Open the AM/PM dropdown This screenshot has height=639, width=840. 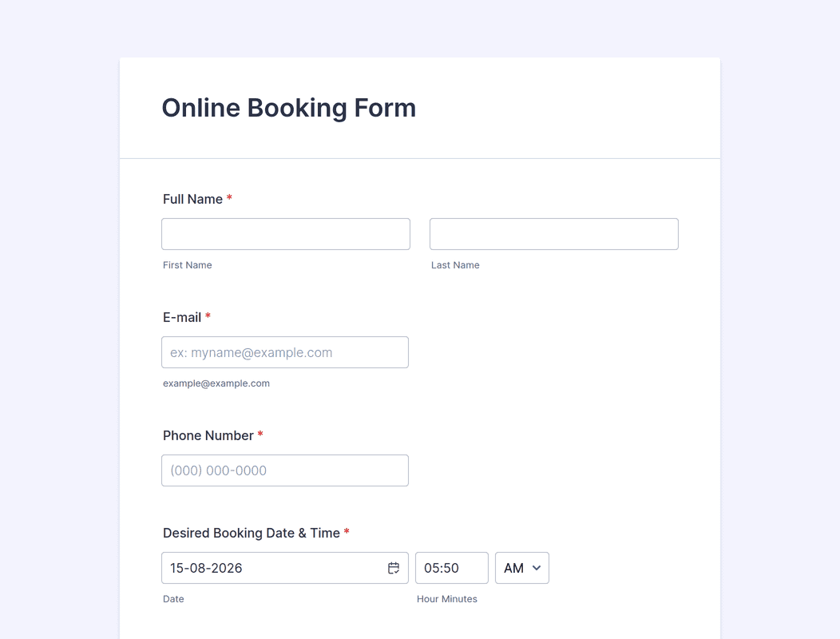click(521, 568)
